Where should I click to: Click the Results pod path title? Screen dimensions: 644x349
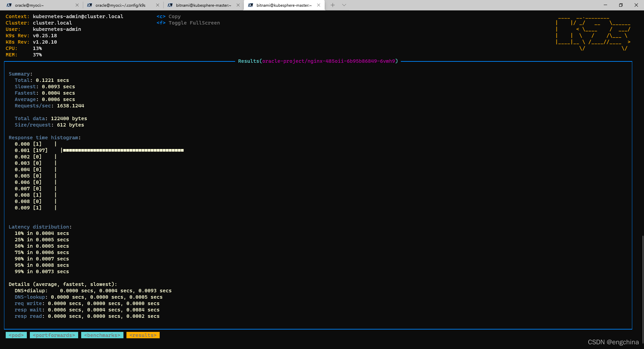pyautogui.click(x=318, y=61)
